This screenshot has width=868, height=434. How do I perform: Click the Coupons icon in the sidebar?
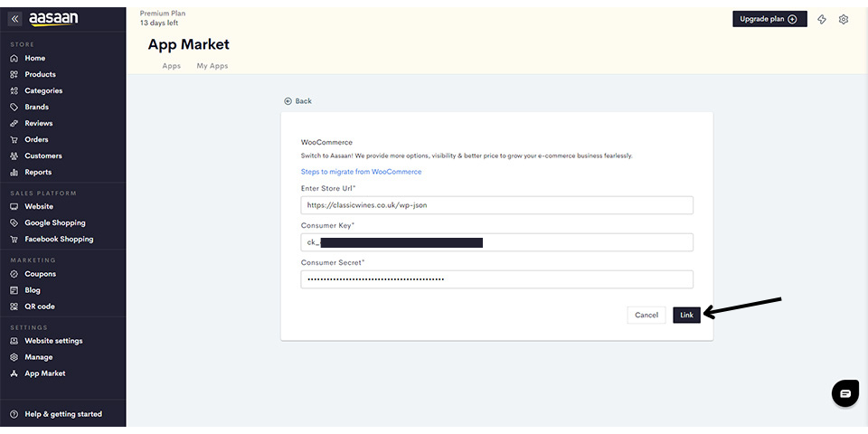pyautogui.click(x=14, y=274)
